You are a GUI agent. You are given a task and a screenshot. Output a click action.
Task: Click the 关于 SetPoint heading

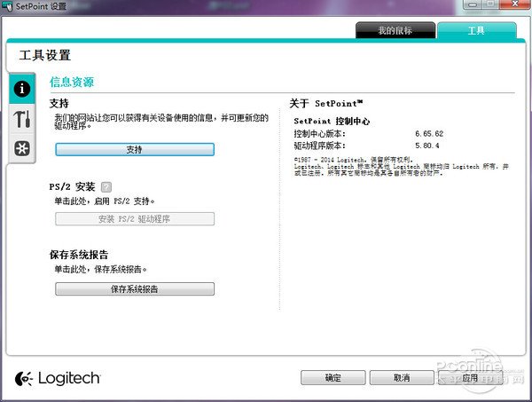[x=325, y=104]
